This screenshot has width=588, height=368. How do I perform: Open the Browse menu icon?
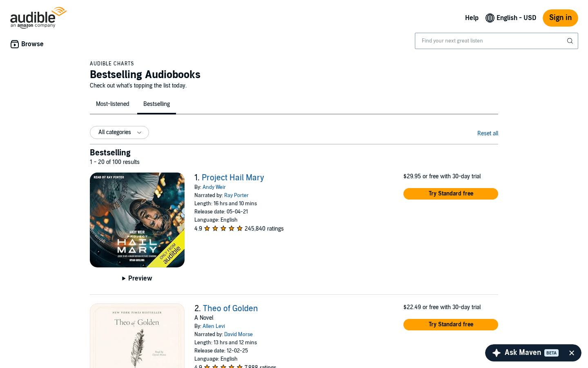[15, 44]
